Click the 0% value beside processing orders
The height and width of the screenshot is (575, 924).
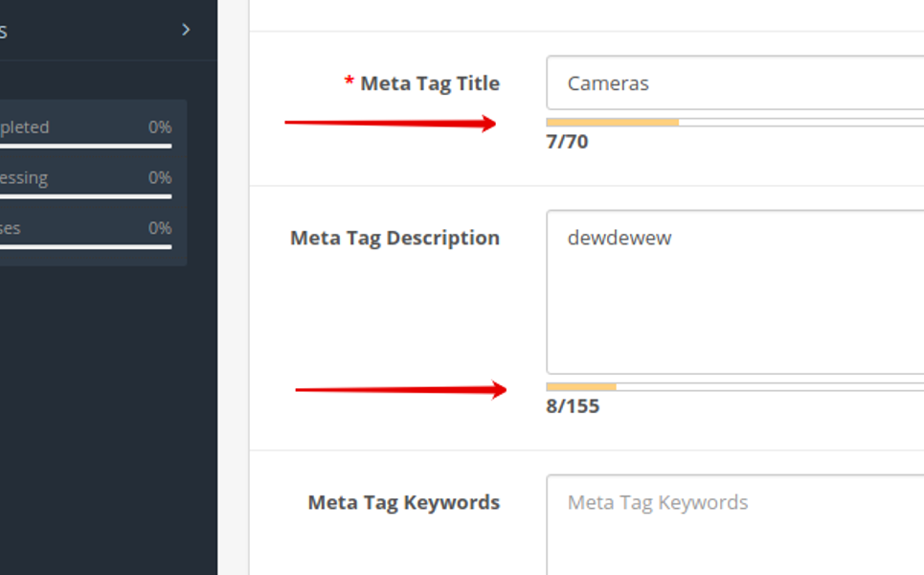click(160, 177)
